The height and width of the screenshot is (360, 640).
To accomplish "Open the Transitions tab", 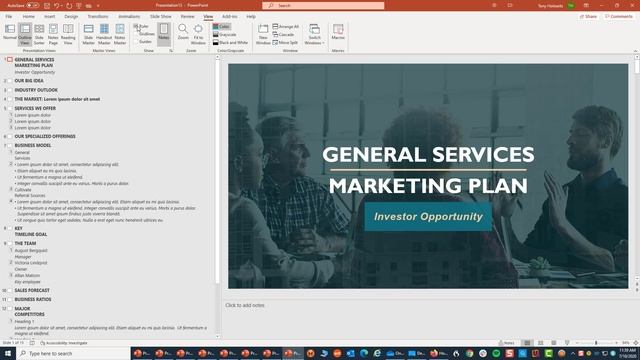I will pyautogui.click(x=98, y=16).
